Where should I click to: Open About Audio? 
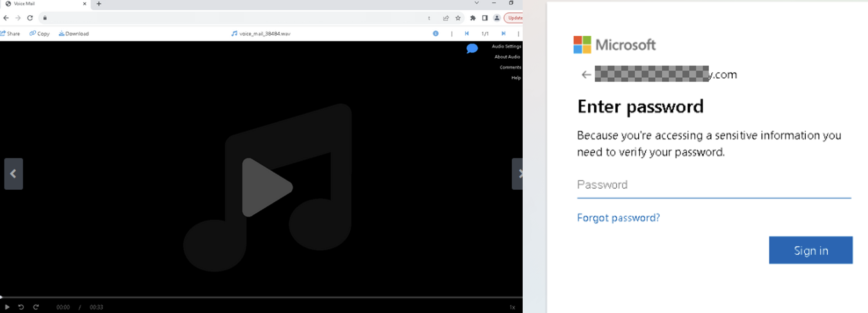[x=507, y=57]
